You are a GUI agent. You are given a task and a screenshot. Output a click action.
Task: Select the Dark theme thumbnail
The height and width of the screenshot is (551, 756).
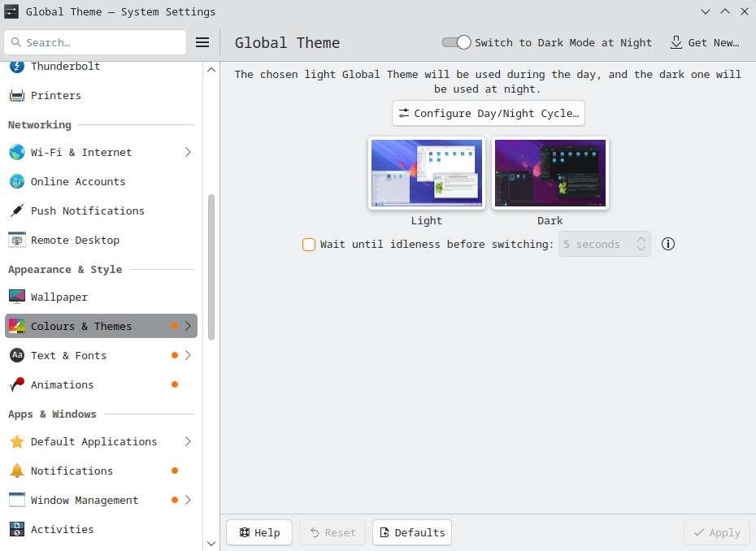(550, 173)
